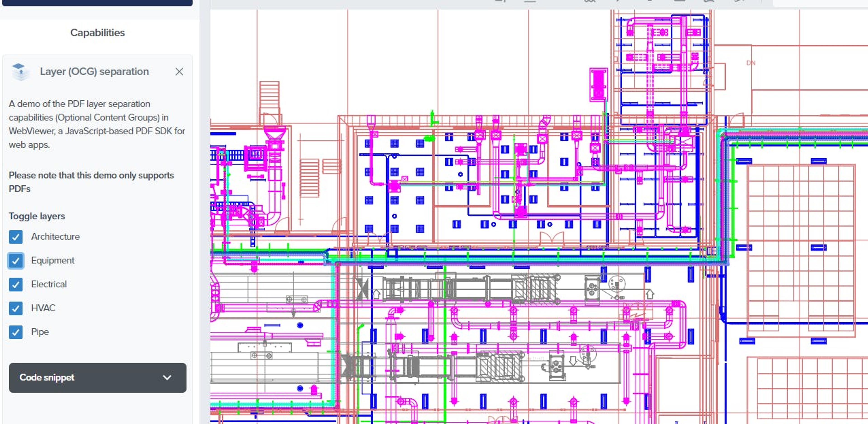Click the chevron arrow on the Code snippet bar
Image resolution: width=868 pixels, height=424 pixels.
coord(167,377)
